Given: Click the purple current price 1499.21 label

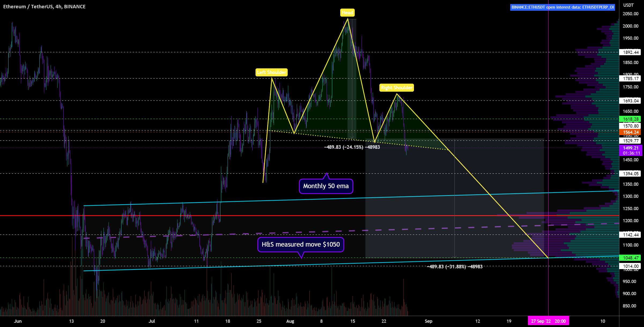Looking at the screenshot, I should coord(631,150).
